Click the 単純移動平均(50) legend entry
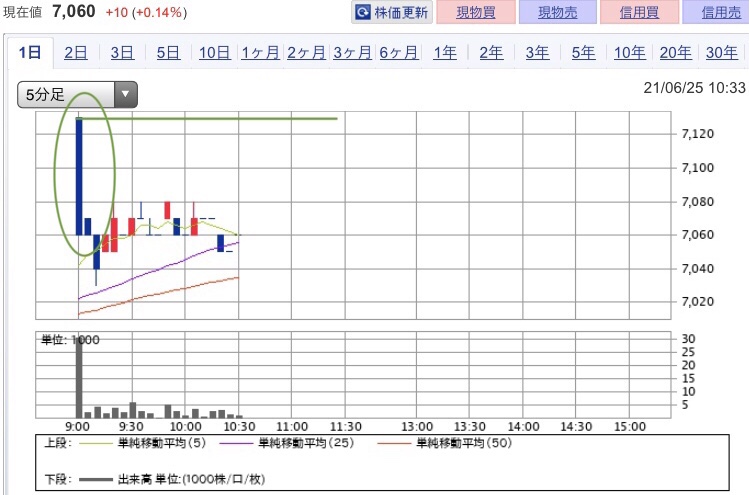 [445, 443]
